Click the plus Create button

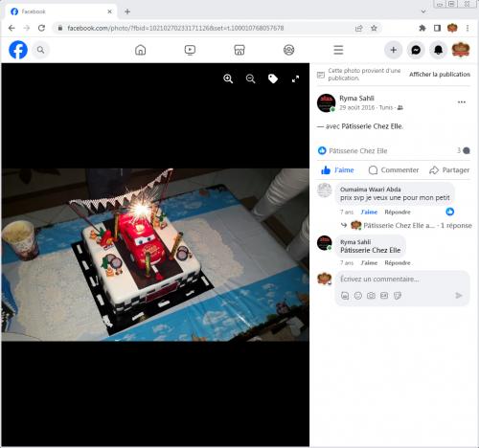(394, 50)
